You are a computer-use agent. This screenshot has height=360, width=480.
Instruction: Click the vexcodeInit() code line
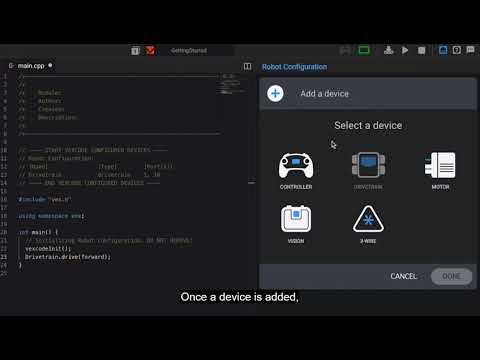pyautogui.click(x=48, y=249)
